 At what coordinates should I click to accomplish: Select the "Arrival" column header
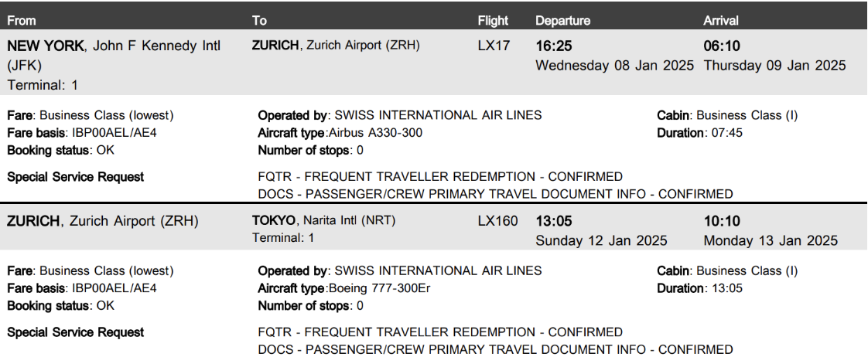[720, 21]
